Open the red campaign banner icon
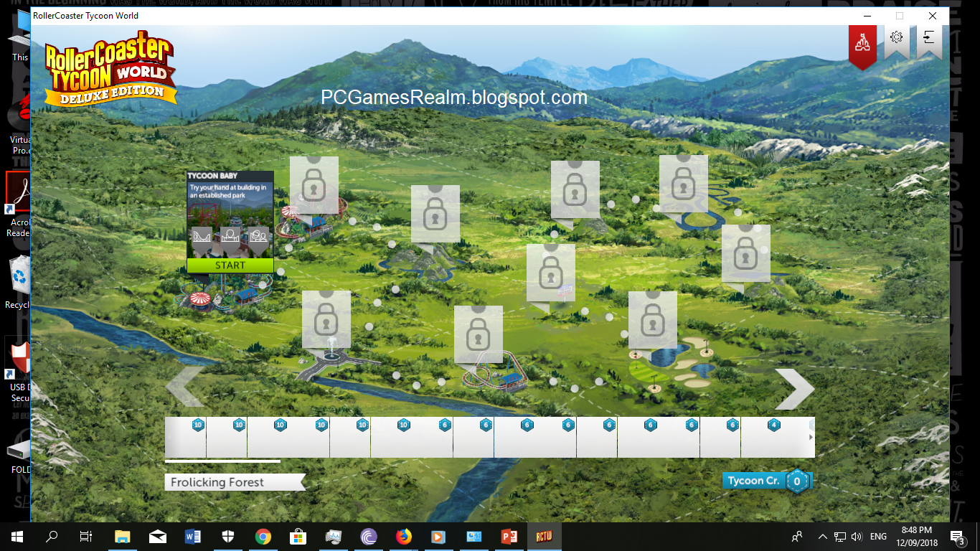This screenshot has width=980, height=551. tap(862, 46)
